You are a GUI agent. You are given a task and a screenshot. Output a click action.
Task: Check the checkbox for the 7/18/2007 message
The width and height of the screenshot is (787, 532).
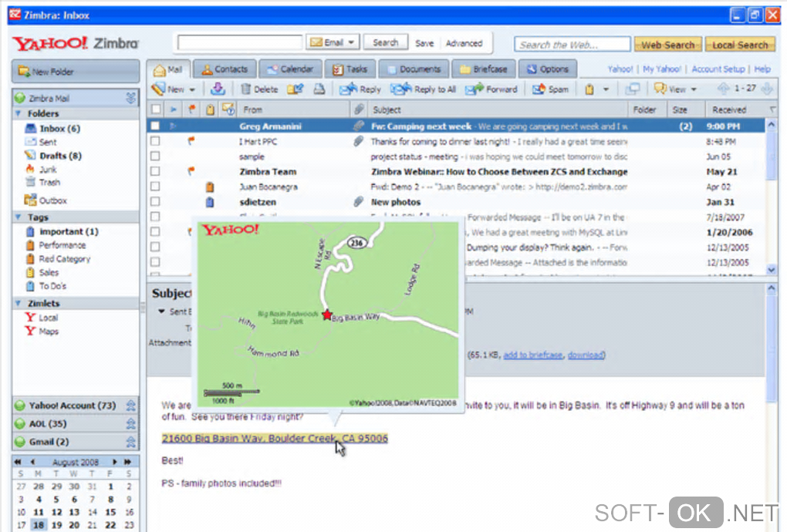pyautogui.click(x=156, y=217)
